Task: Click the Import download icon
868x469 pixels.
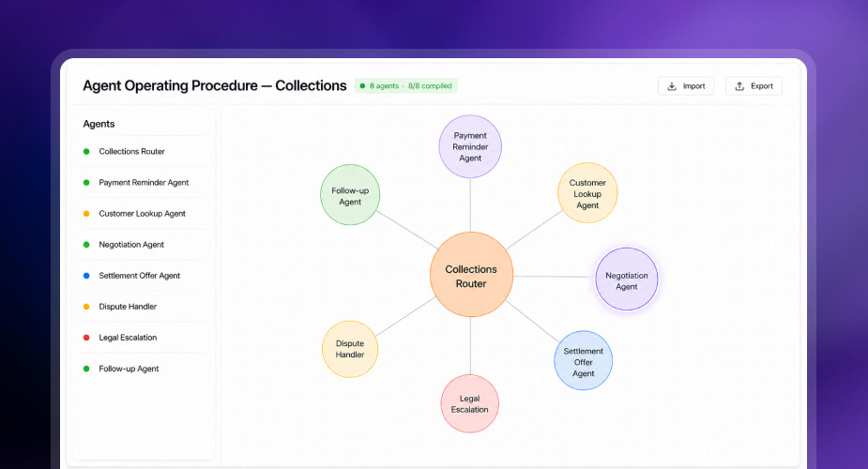Action: (672, 86)
